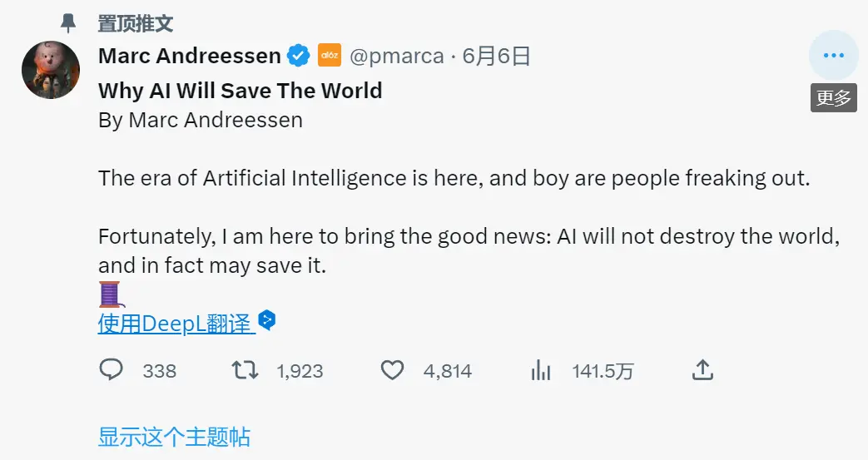Click the pinned tweet pushpin icon
Viewport: 868px width, 460px height.
68,23
